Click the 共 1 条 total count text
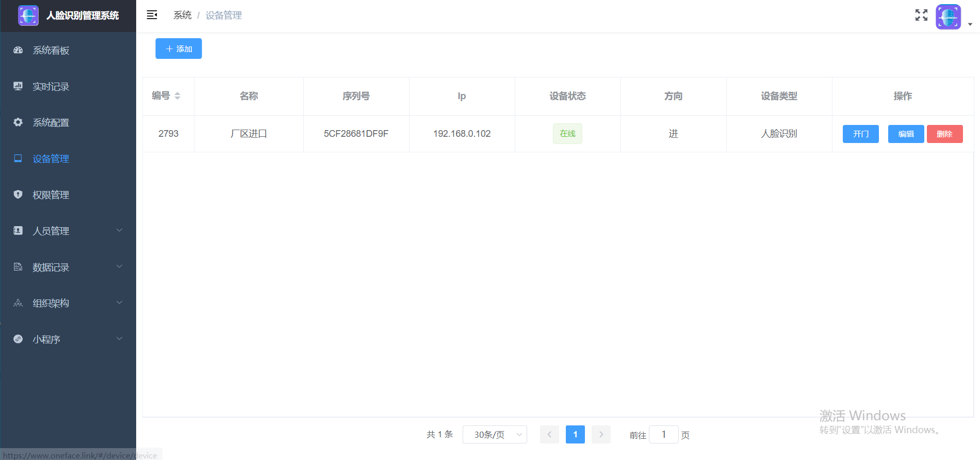 (439, 435)
